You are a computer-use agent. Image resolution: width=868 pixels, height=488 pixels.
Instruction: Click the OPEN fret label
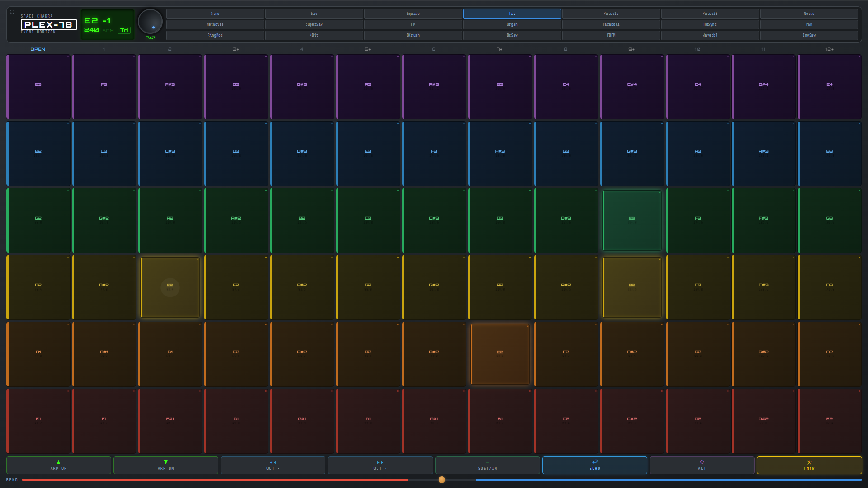point(38,49)
